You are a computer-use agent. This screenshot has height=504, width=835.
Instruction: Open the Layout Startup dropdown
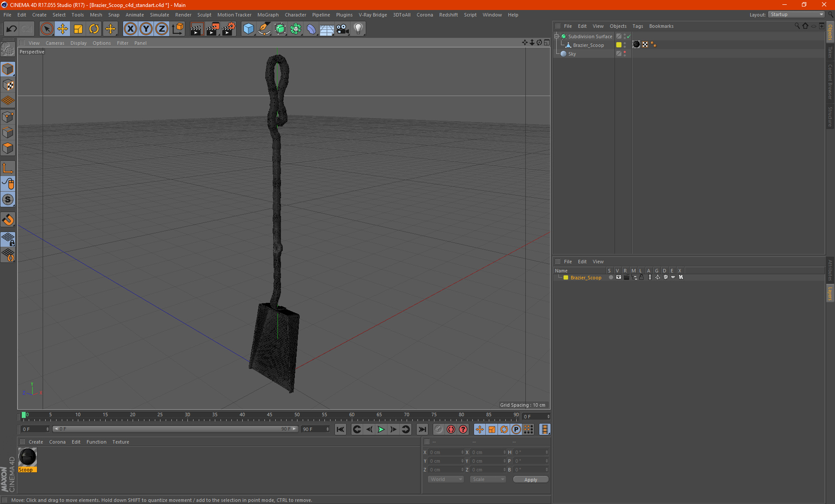(x=796, y=14)
